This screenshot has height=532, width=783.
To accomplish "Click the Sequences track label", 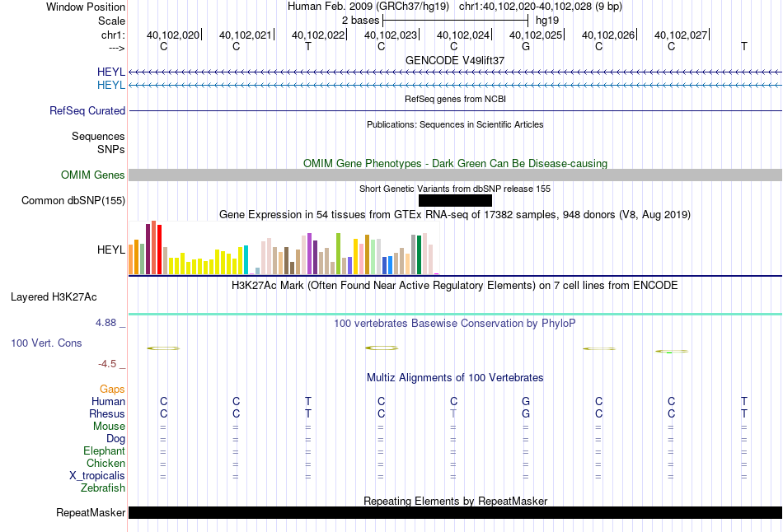I will (x=98, y=136).
